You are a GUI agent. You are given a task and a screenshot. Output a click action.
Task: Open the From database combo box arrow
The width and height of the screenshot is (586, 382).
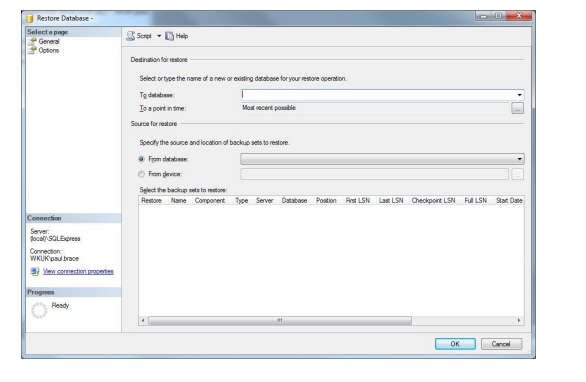pos(519,159)
